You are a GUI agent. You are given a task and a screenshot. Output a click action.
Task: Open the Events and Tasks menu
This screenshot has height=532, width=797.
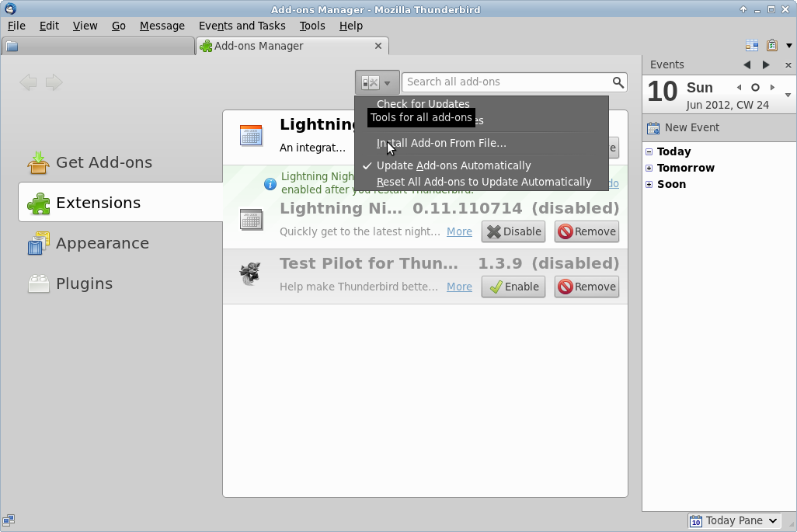tap(242, 26)
